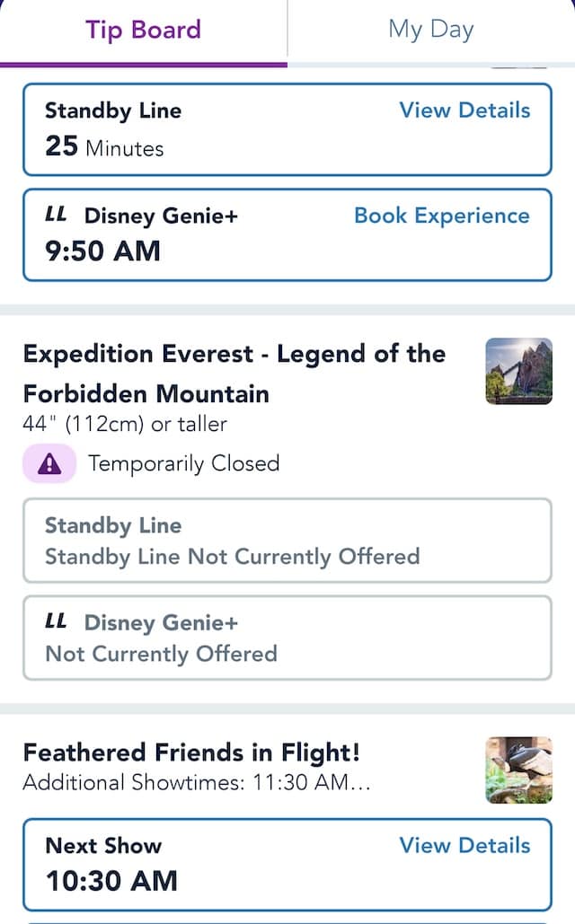Tap the Standby Line Not Currently Offered card
This screenshot has width=575, height=924.
click(287, 541)
